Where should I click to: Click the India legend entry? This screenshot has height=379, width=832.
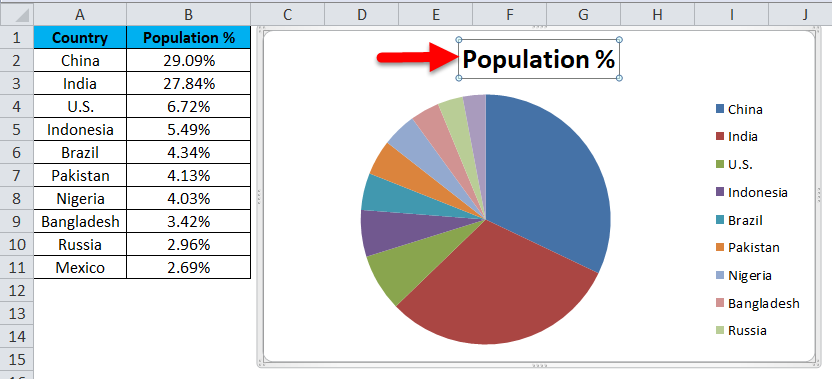tap(736, 136)
